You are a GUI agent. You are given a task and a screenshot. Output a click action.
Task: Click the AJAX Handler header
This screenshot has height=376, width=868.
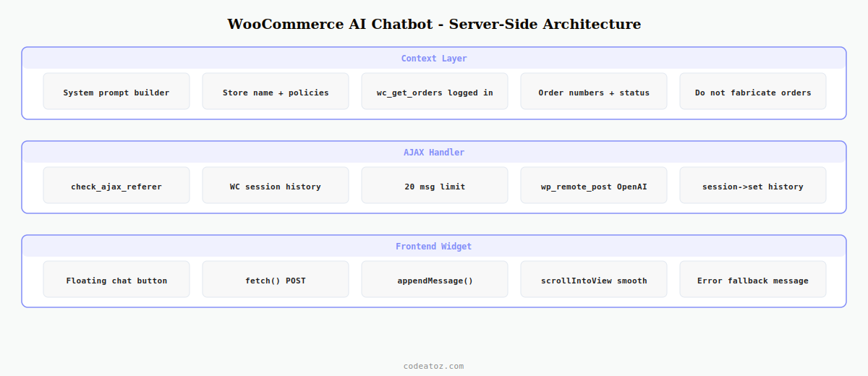coord(434,153)
